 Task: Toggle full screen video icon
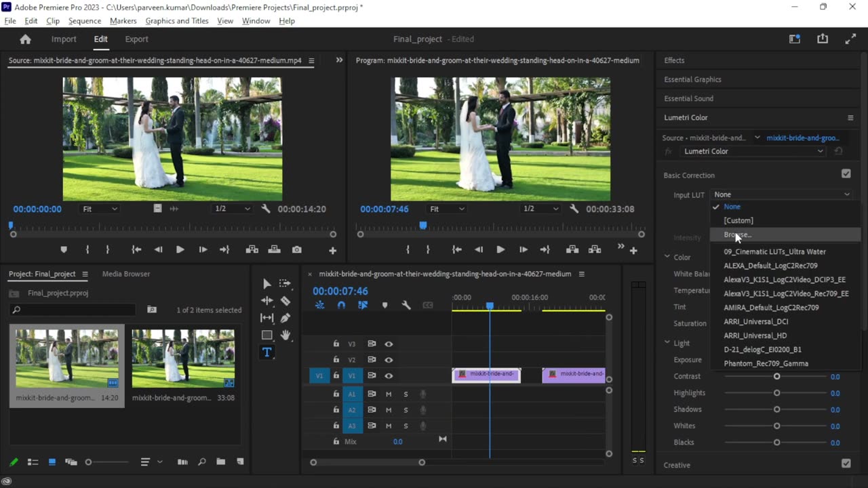[x=850, y=39]
